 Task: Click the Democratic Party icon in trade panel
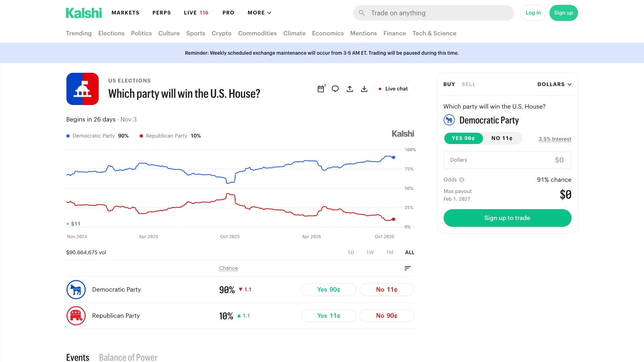pyautogui.click(x=449, y=120)
